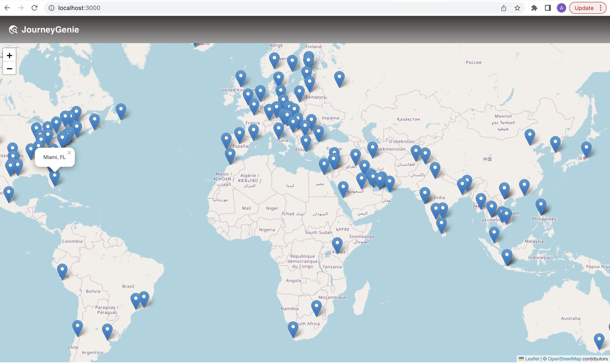The height and width of the screenshot is (364, 610).
Task: Open the profile avatar A menu
Action: pyautogui.click(x=561, y=8)
